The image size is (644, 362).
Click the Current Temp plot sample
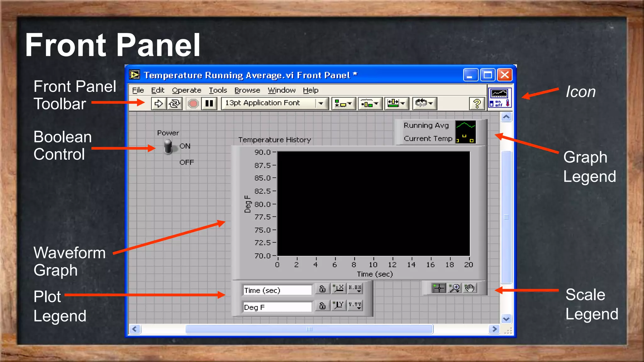465,138
